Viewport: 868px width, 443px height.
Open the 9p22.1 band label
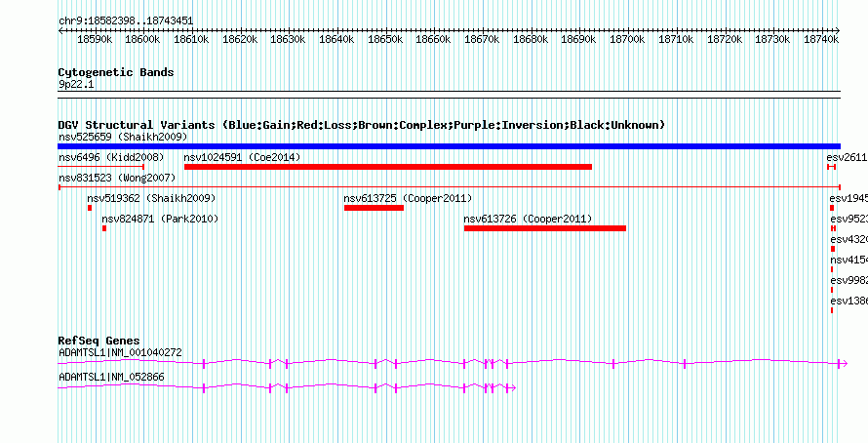(76, 84)
